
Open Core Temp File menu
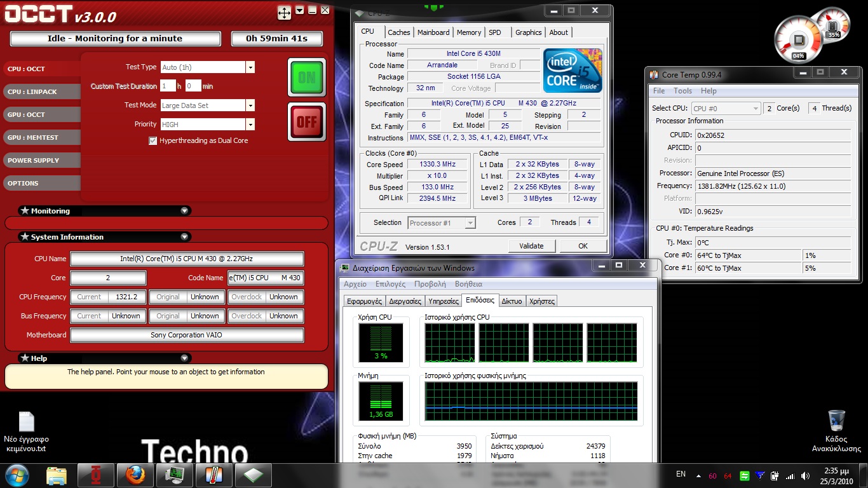pyautogui.click(x=660, y=91)
